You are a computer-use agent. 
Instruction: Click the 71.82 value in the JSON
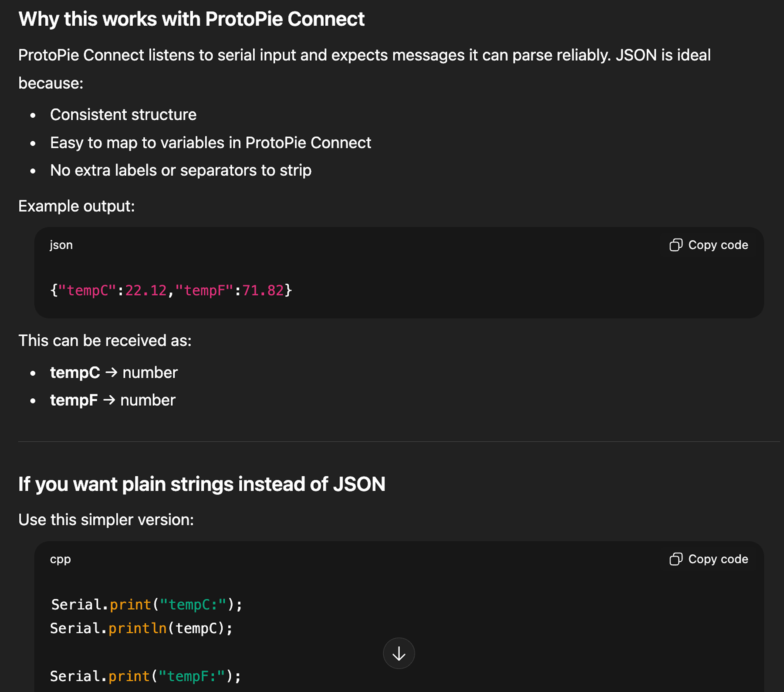tap(263, 290)
